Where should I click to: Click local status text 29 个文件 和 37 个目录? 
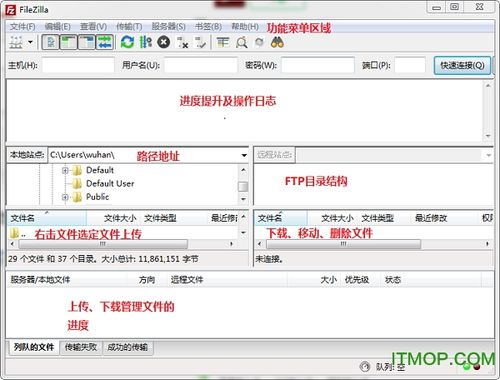(x=51, y=259)
